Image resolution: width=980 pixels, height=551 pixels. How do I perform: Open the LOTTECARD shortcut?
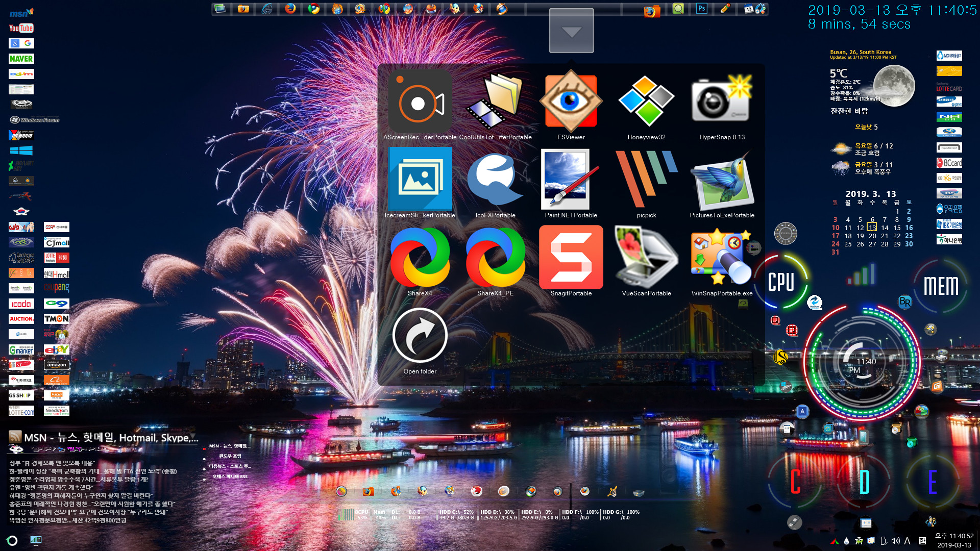(949, 87)
